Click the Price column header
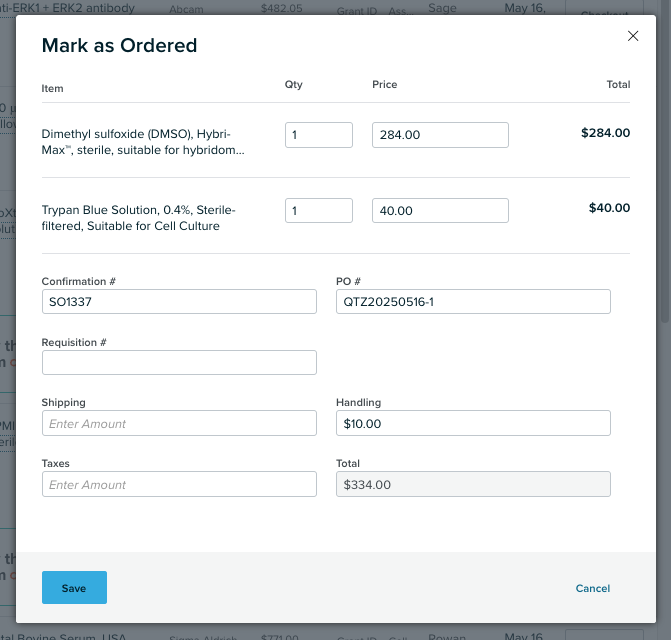671x640 pixels. 385,84
